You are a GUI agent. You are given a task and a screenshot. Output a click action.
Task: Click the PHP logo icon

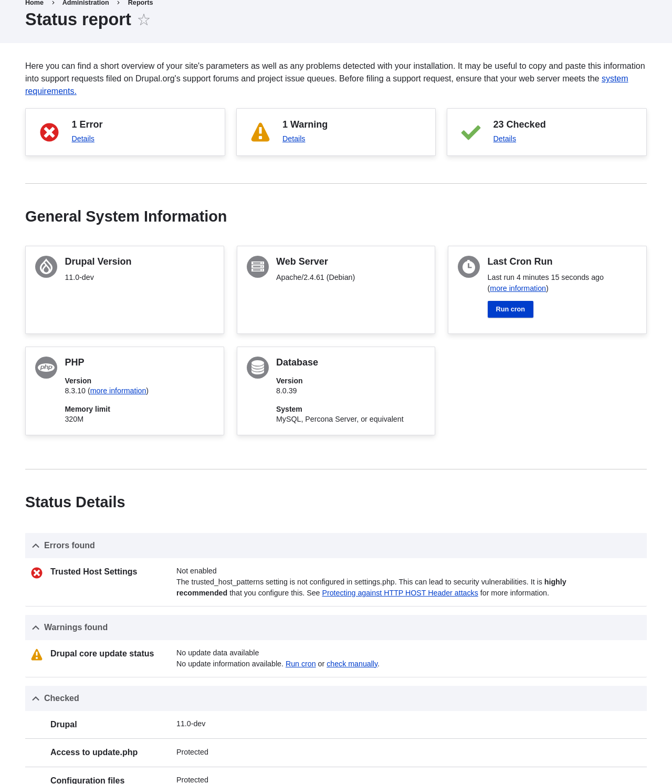tap(46, 368)
